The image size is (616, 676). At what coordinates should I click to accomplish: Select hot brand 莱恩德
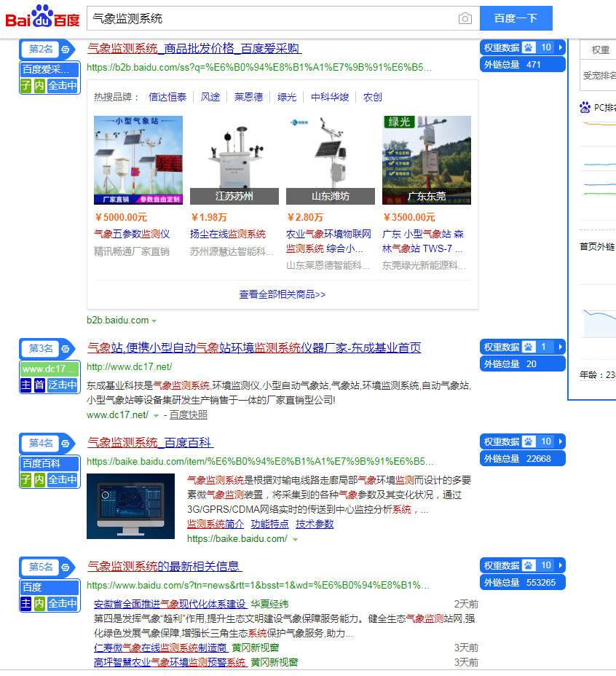(249, 97)
